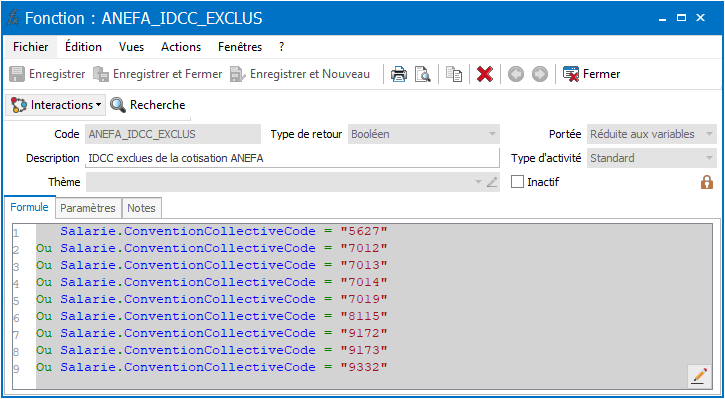Viewport: 725px width, 399px height.
Task: Click the Thème edit pencil icon
Action: [x=492, y=182]
